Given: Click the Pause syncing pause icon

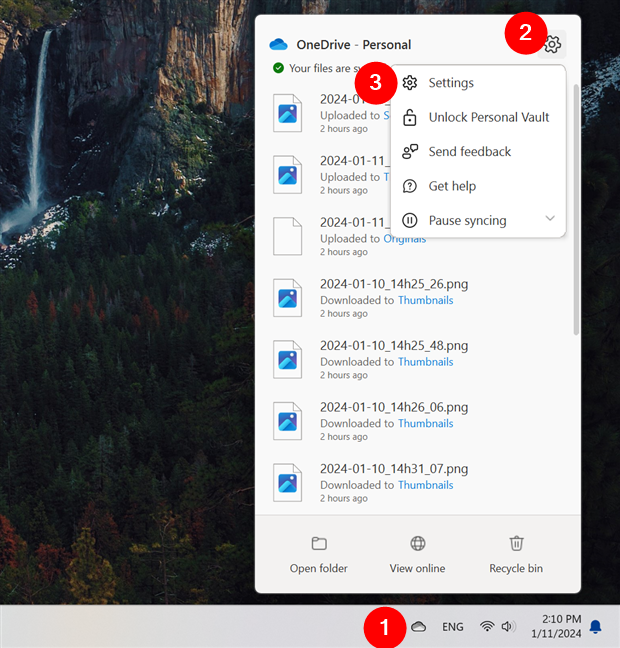Looking at the screenshot, I should click(410, 220).
